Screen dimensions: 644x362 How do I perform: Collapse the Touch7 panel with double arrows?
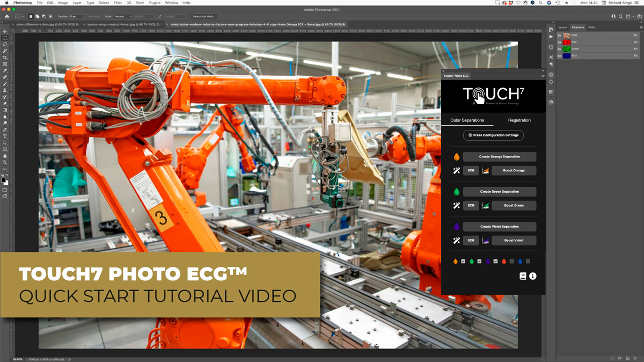[543, 70]
